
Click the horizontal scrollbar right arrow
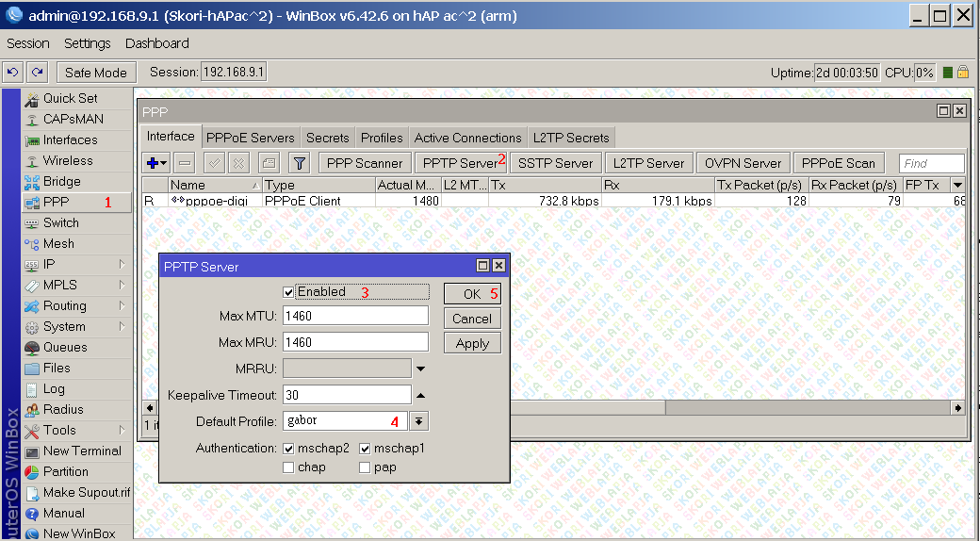pyautogui.click(x=958, y=408)
